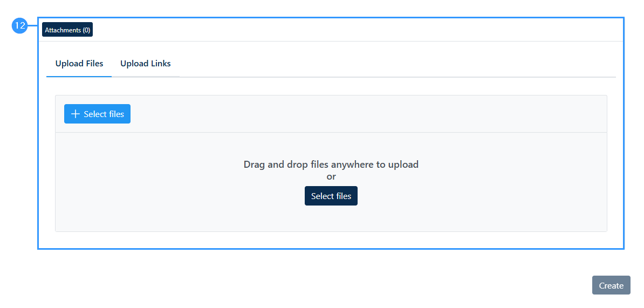
Task: Click the 'or' text in the drop zone
Action: click(x=331, y=176)
